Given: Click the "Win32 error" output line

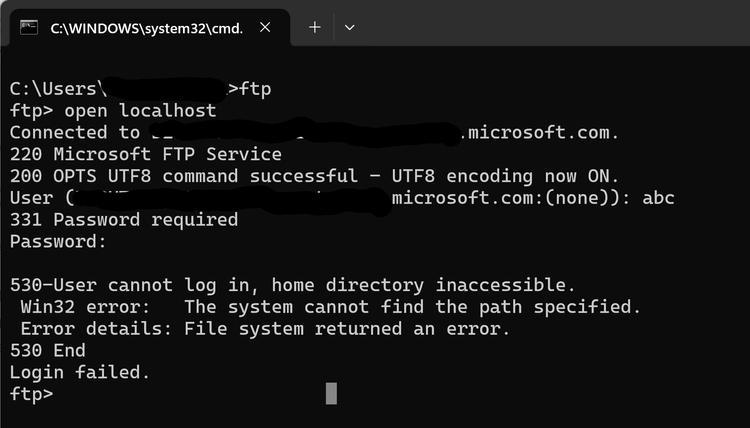Looking at the screenshot, I should (330, 306).
